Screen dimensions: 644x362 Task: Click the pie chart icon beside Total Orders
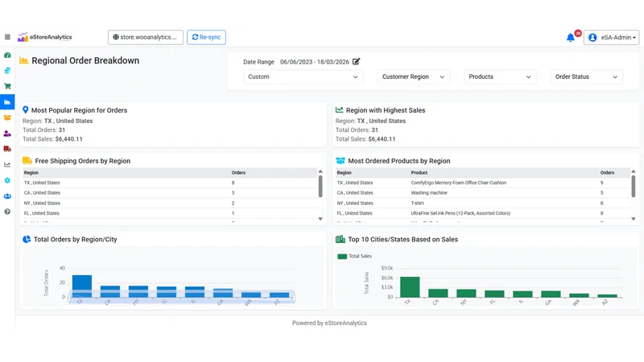27,239
